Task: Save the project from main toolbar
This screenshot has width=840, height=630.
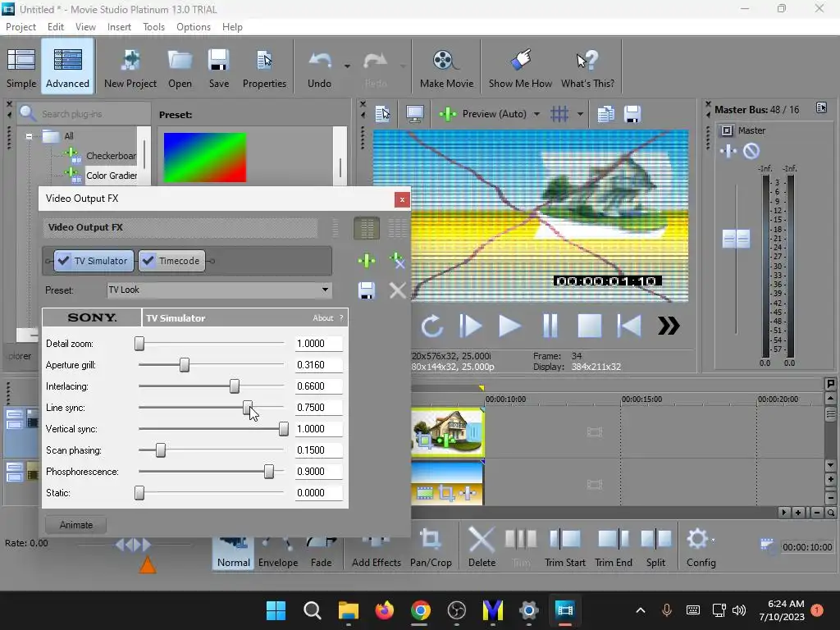Action: [x=218, y=68]
